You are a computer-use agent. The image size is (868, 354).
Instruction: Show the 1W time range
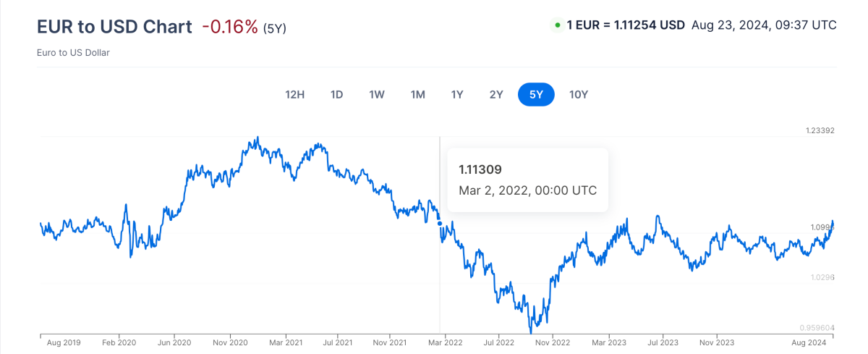pos(376,94)
